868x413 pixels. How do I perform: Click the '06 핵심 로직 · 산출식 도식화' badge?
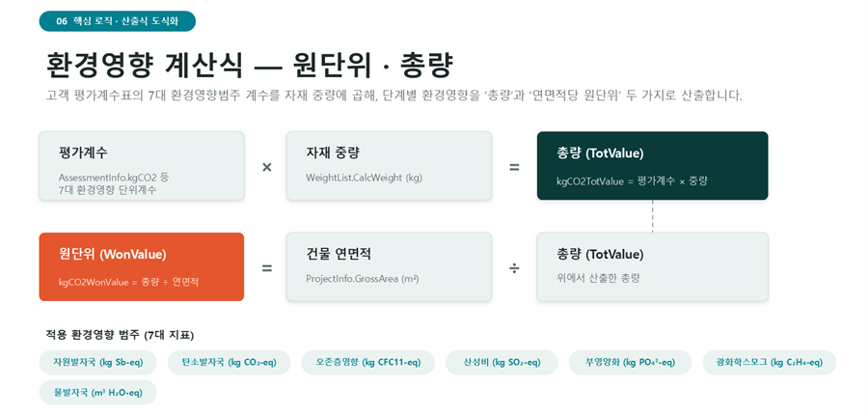(118, 21)
